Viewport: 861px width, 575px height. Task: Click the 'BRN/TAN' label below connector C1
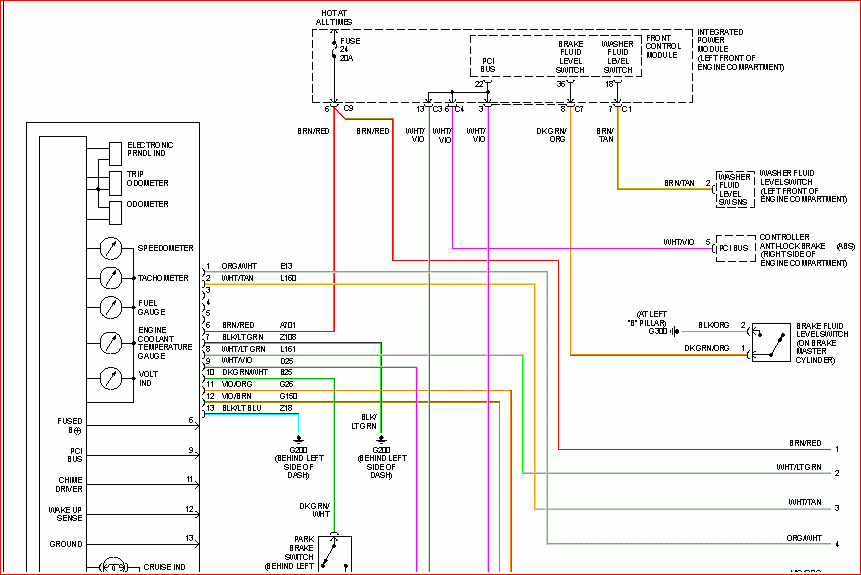[x=605, y=135]
